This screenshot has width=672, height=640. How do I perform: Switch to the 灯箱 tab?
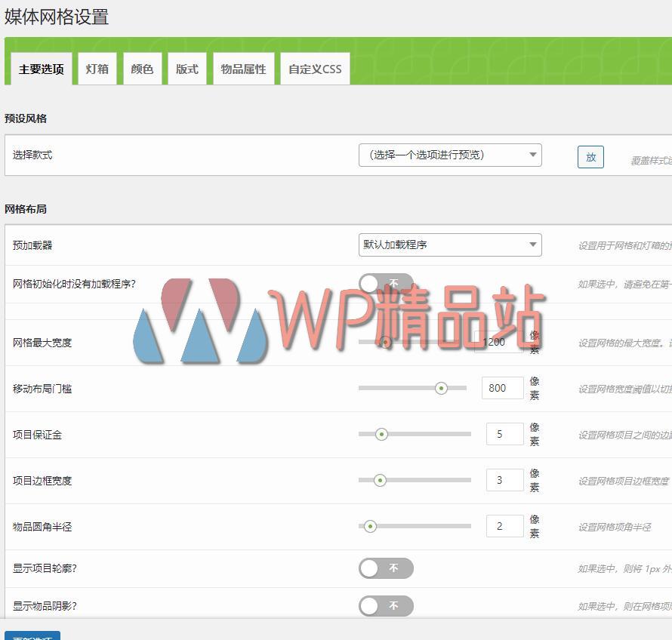[x=97, y=68]
